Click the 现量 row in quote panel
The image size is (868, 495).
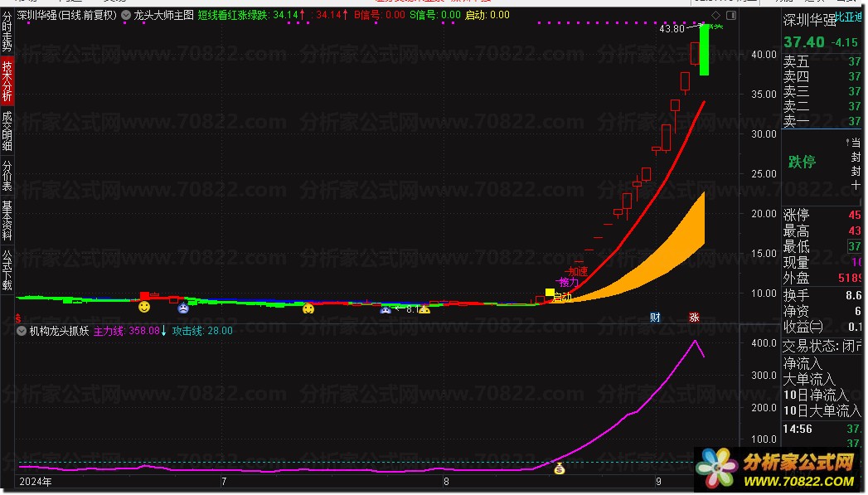click(822, 263)
